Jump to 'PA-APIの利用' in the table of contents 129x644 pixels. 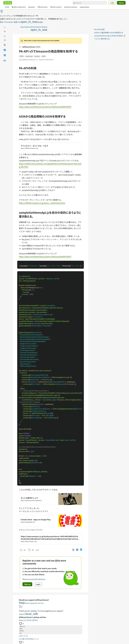tap(99, 30)
